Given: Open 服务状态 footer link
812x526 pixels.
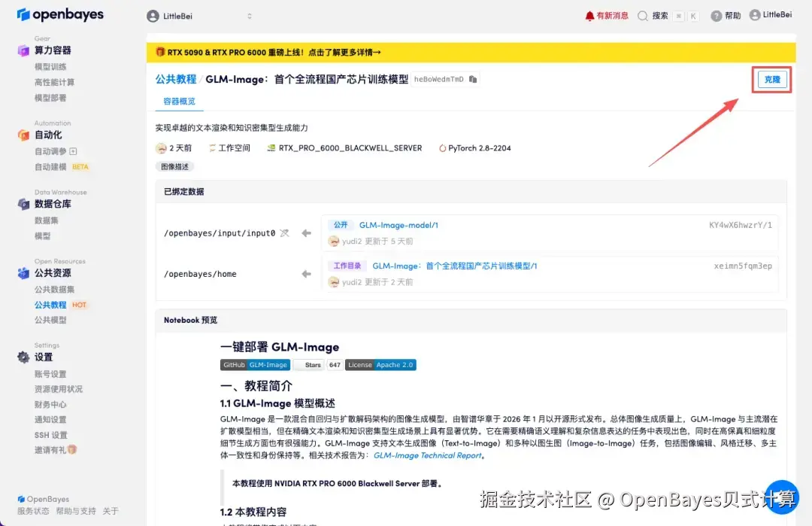Looking at the screenshot, I should tap(33, 511).
